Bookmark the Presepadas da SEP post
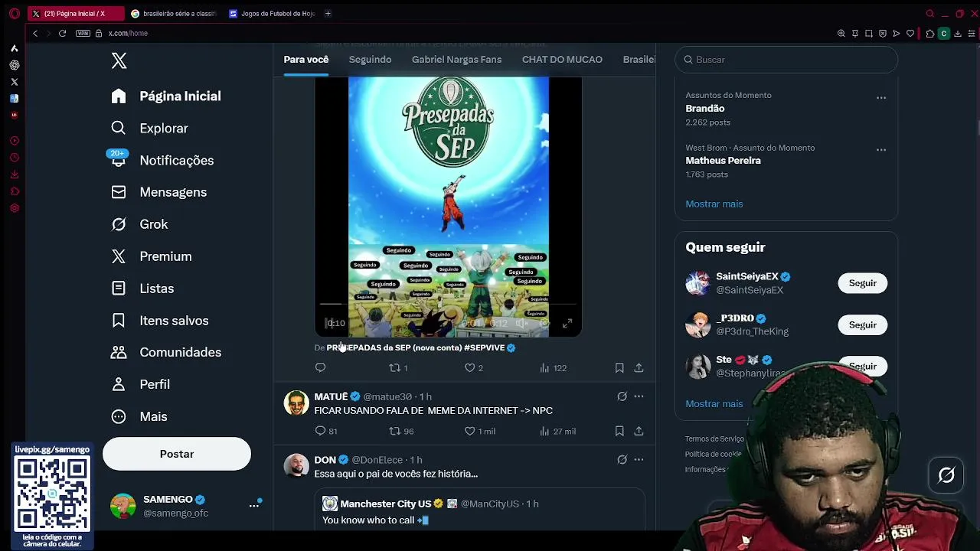Image resolution: width=980 pixels, height=551 pixels. click(619, 368)
